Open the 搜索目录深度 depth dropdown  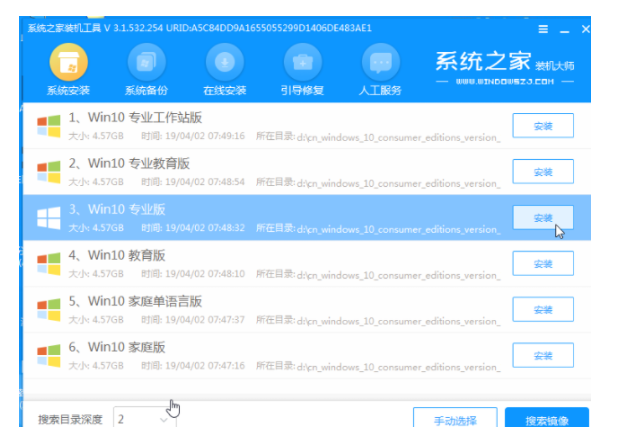(x=145, y=418)
